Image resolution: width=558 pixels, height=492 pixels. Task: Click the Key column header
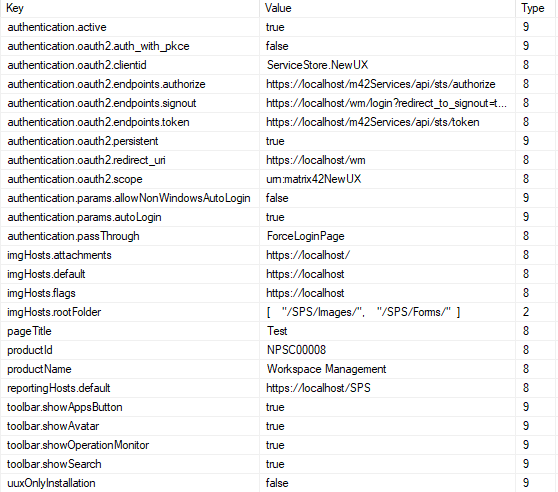pos(15,8)
